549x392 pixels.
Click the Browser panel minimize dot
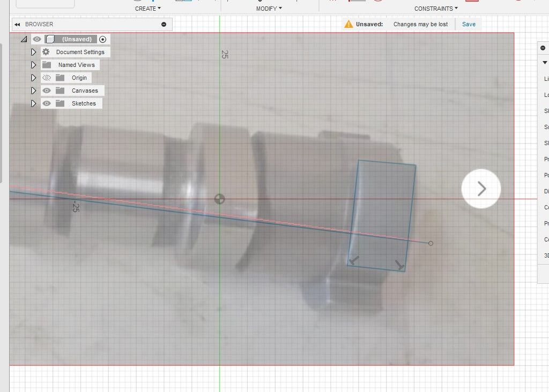(x=164, y=25)
